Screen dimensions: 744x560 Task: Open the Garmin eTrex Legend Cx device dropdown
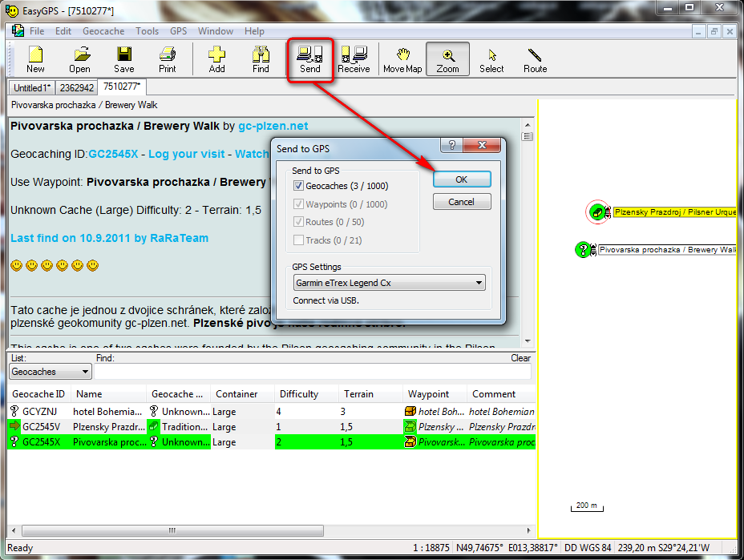tap(389, 283)
